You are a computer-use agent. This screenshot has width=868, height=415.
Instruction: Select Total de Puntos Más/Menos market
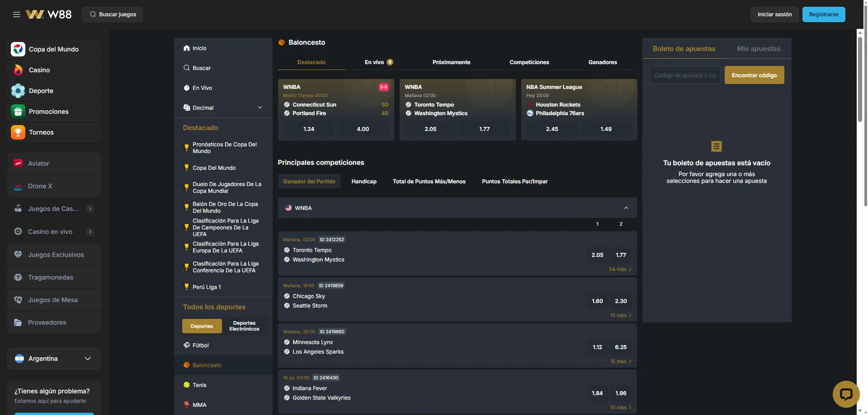429,182
